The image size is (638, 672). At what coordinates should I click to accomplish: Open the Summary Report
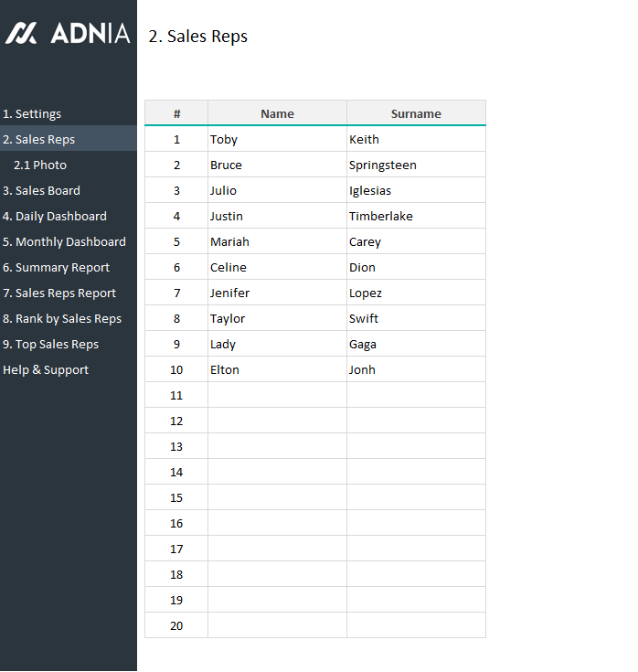(x=57, y=268)
